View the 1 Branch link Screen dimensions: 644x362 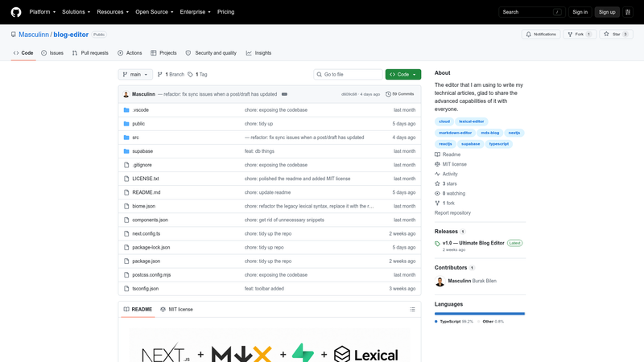coord(171,74)
